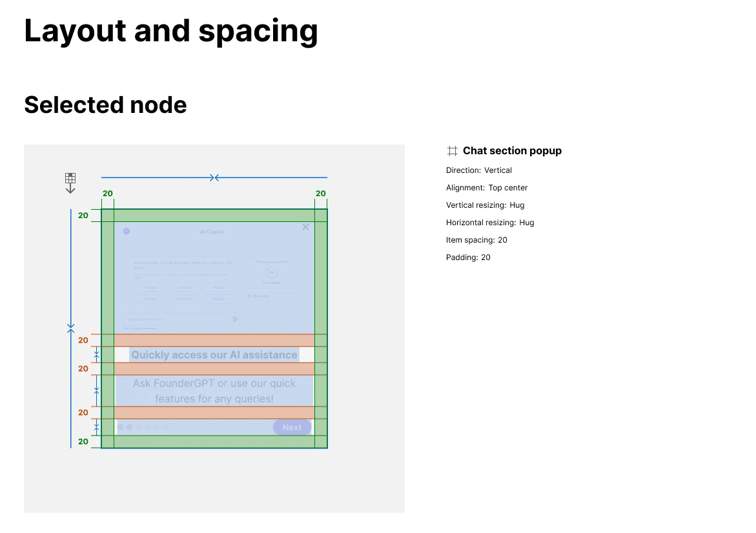
Task: Click the vertical layout grid arrow icon
Action: (70, 183)
